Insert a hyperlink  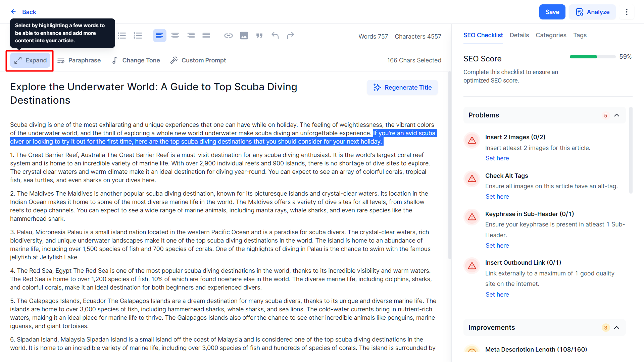229,36
